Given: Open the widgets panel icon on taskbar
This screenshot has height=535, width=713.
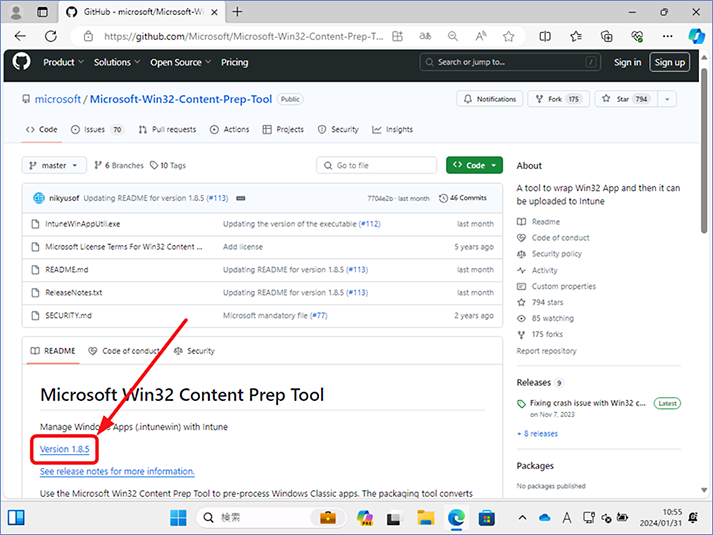Looking at the screenshot, I should point(16,517).
